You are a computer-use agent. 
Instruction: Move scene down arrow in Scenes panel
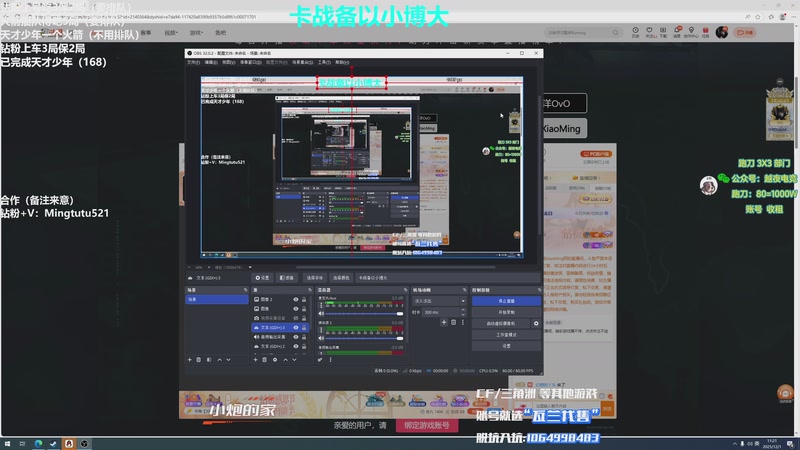point(229,360)
